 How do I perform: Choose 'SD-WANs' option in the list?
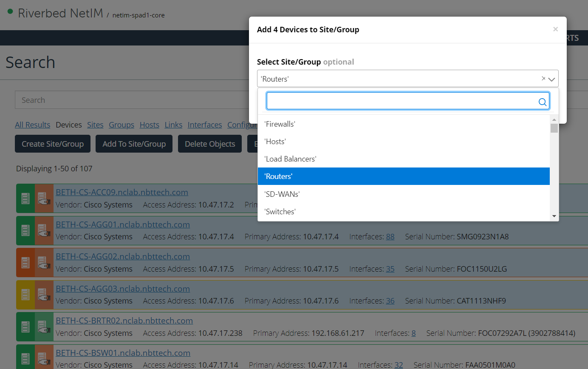(x=282, y=194)
